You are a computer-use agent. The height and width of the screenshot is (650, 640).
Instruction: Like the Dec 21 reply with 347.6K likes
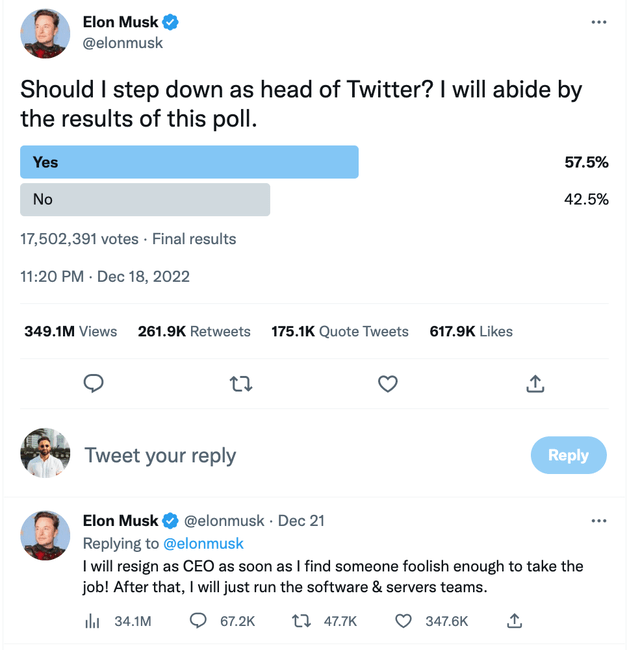[x=404, y=621]
